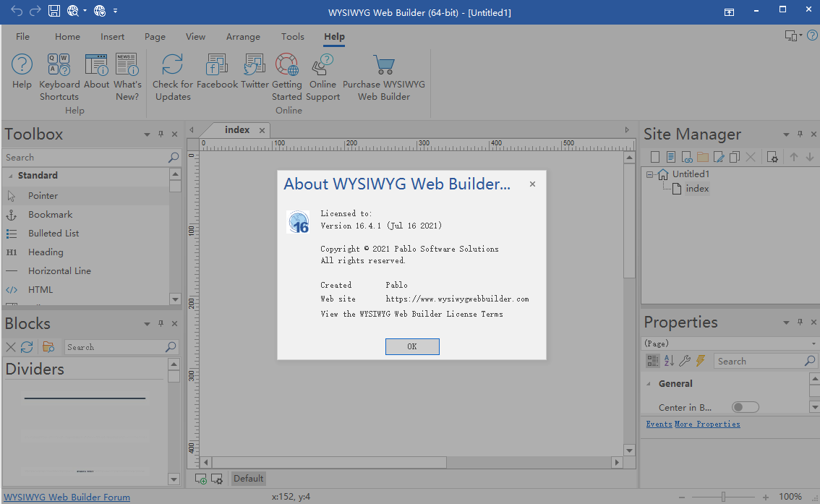Open the Facebook page icon
This screenshot has width=820, height=504.
[x=217, y=65]
